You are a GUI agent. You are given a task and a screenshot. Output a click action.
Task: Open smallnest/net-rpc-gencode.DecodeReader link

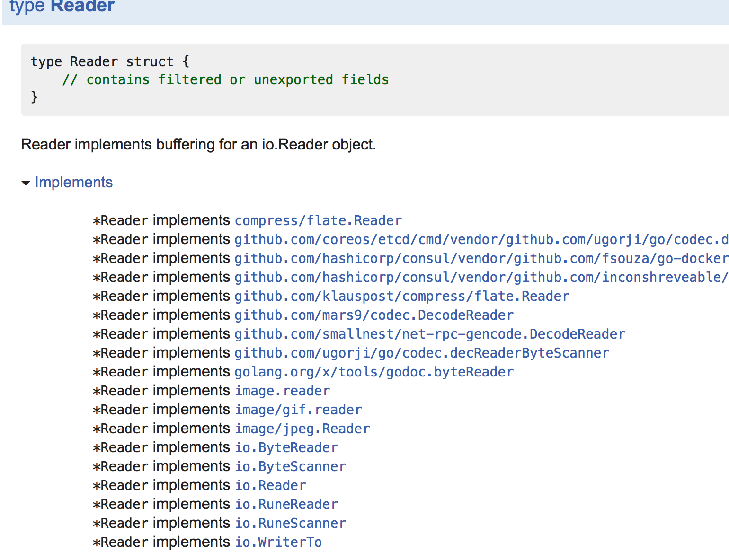click(x=430, y=334)
